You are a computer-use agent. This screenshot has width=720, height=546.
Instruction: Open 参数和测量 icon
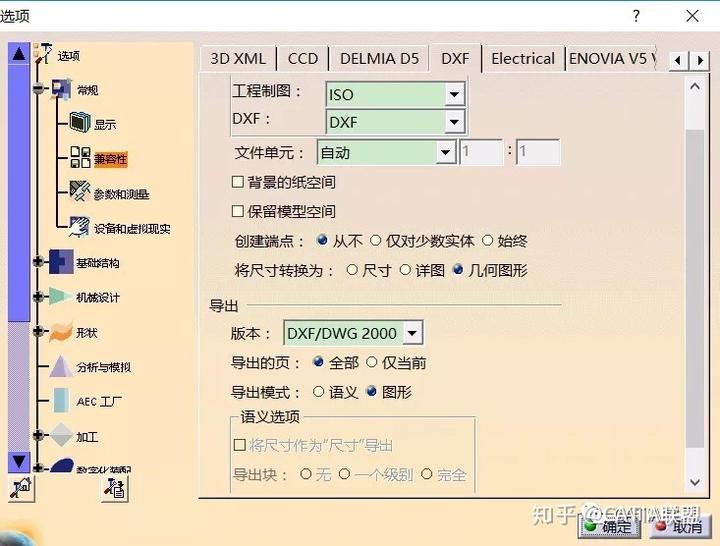pyautogui.click(x=80, y=191)
